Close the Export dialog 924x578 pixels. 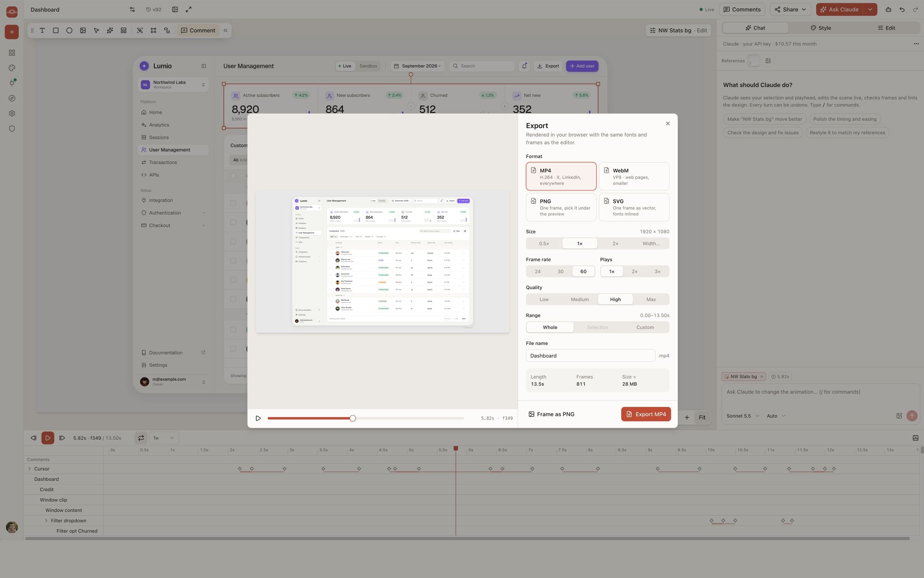click(667, 124)
